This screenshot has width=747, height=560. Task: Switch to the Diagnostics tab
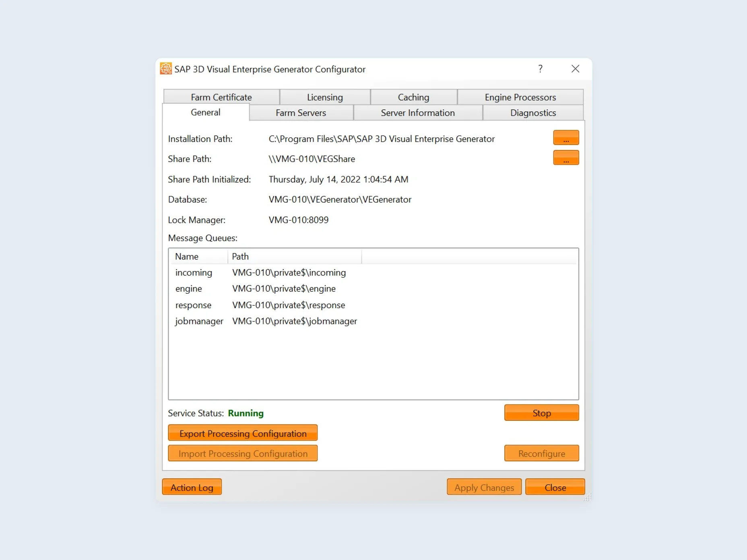[533, 113]
